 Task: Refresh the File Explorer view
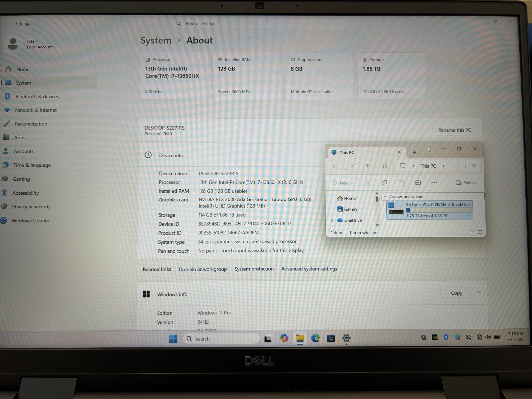pos(385,166)
